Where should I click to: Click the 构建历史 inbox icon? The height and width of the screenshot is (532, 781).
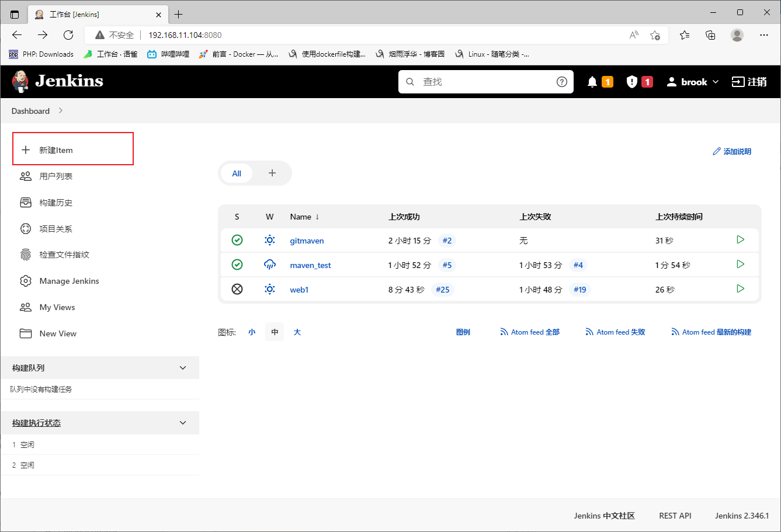pos(26,203)
